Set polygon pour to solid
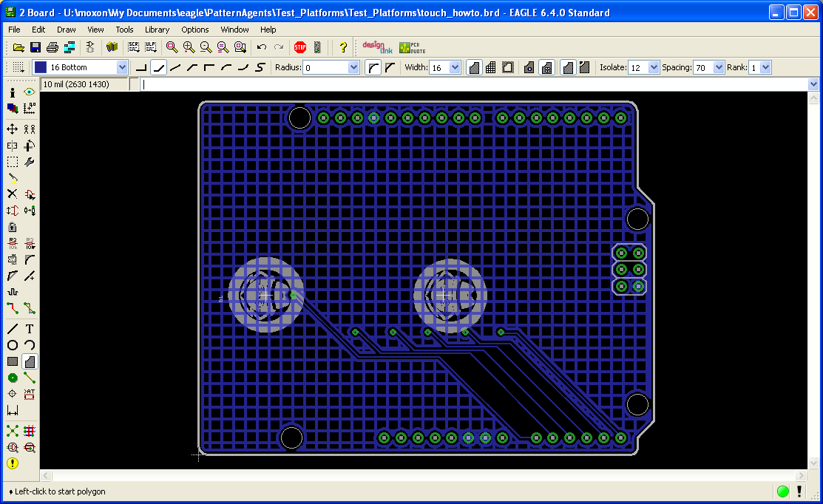 tap(474, 67)
